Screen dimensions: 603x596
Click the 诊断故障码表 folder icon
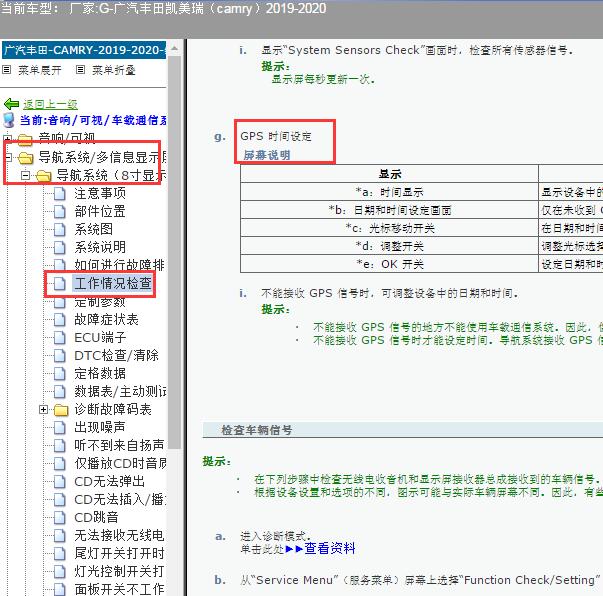pos(61,410)
